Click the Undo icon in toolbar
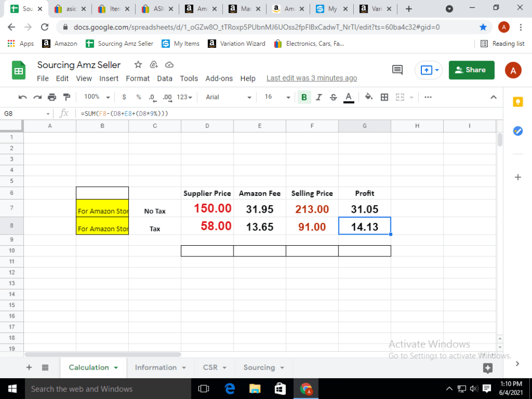This screenshot has height=399, width=532. point(22,97)
